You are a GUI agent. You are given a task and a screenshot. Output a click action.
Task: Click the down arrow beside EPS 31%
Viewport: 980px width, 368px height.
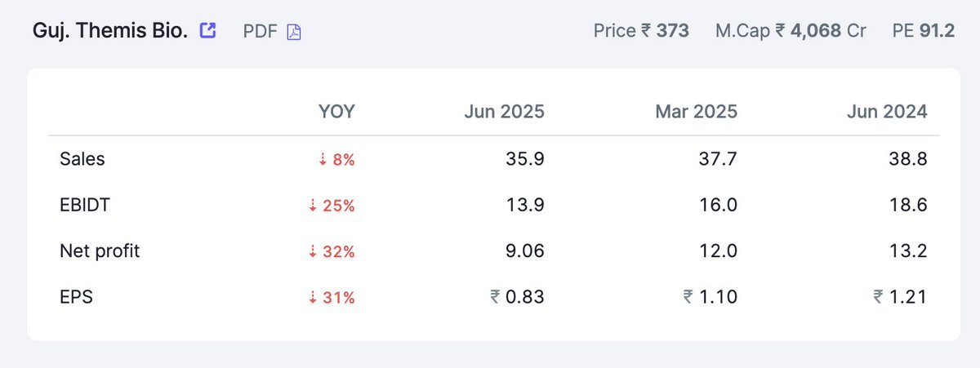[314, 298]
